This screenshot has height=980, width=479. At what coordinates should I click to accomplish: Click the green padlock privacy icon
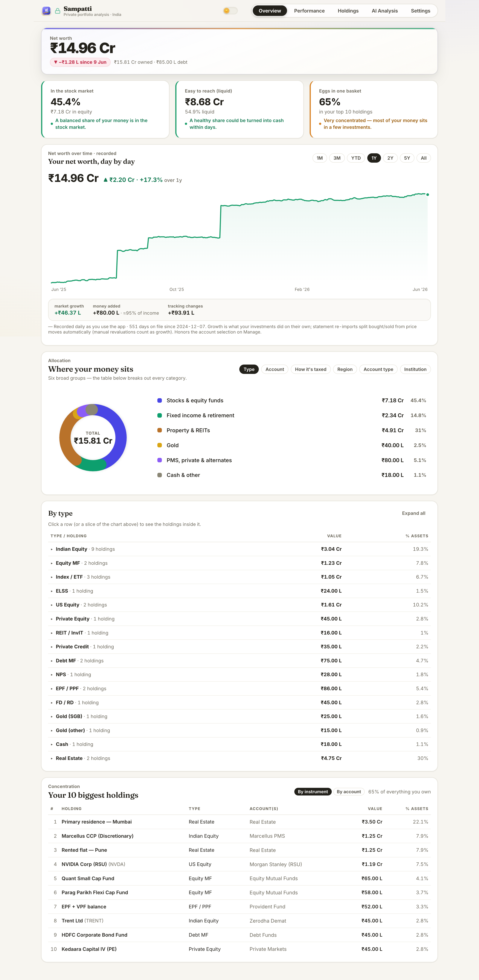tap(57, 11)
